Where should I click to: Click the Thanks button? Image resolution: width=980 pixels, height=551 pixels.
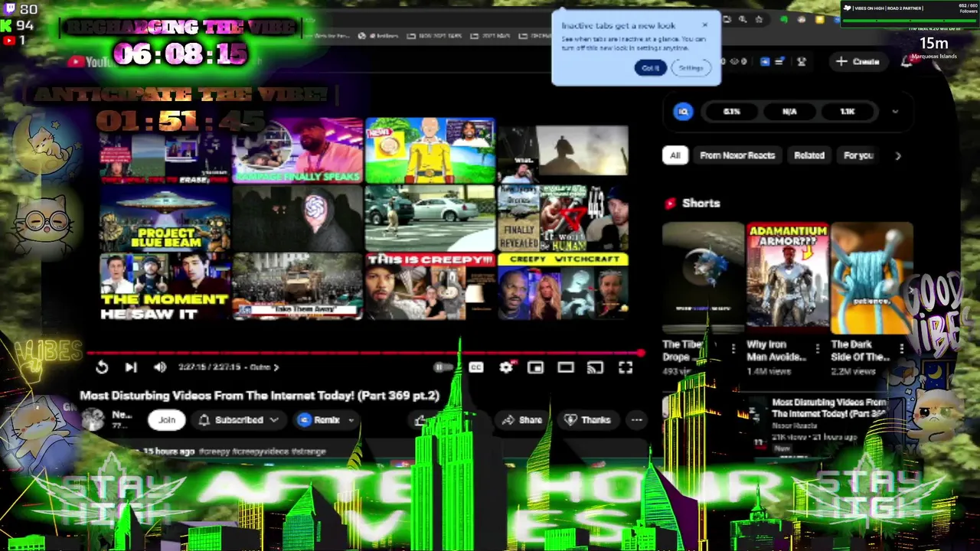(x=588, y=419)
